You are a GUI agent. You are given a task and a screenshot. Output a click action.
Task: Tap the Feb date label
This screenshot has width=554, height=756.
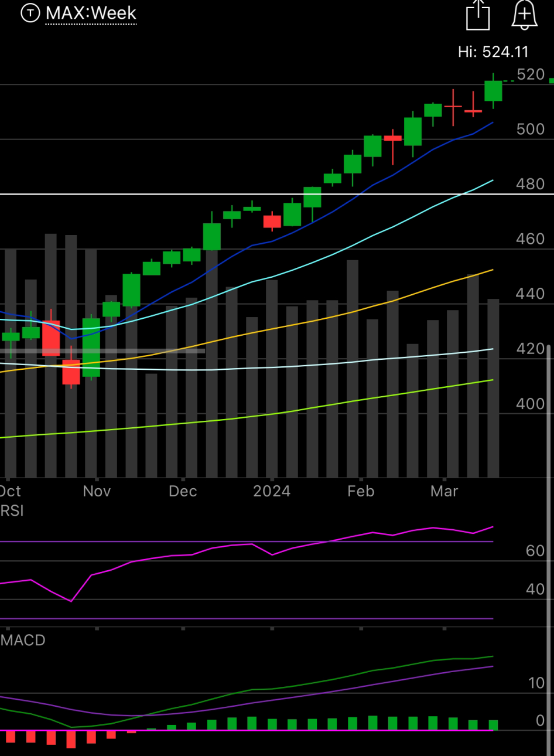(361, 491)
